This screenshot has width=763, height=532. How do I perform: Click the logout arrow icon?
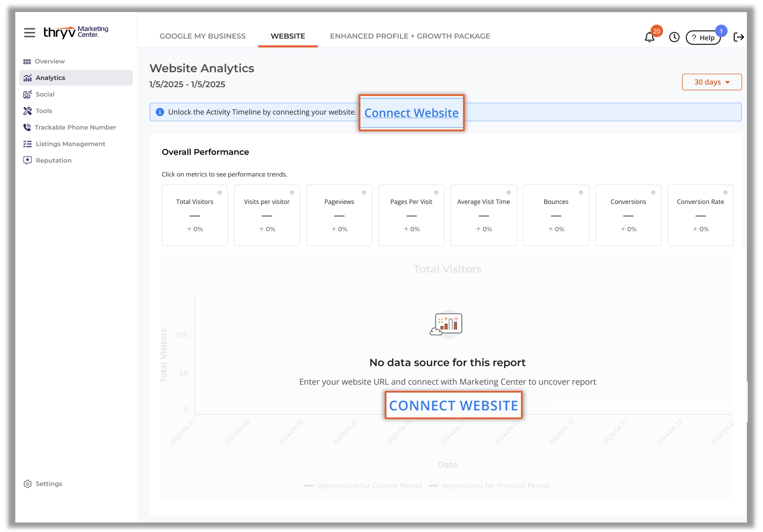(x=739, y=37)
